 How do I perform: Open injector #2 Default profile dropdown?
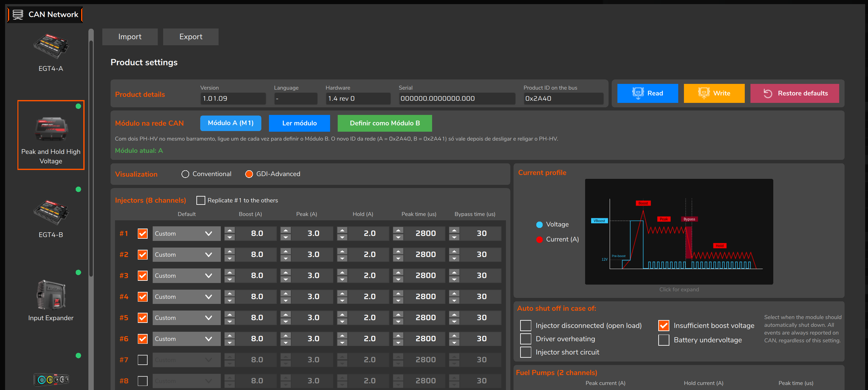tap(186, 255)
